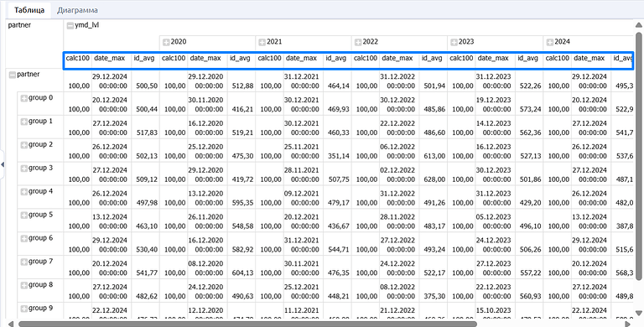Screen dimensions: 644x327
Task: Expand the 2022 year column
Action: coord(358,42)
